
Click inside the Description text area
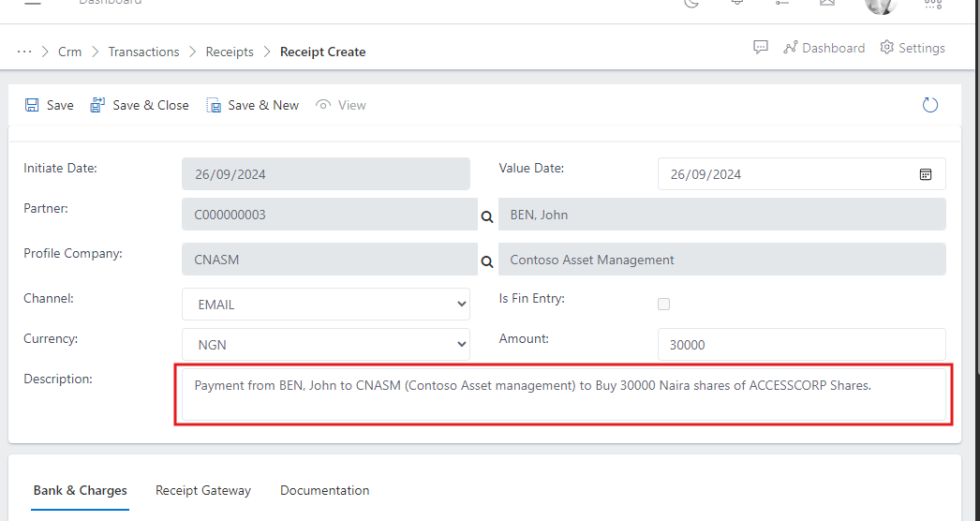pyautogui.click(x=562, y=394)
